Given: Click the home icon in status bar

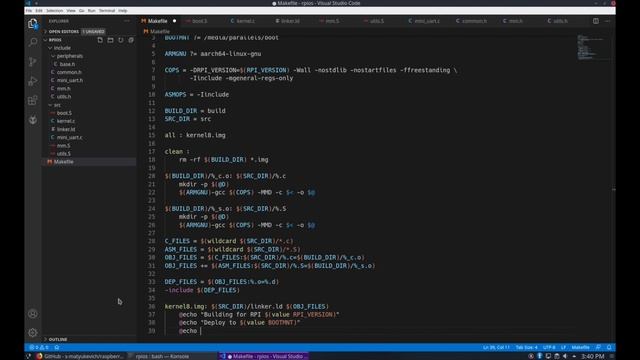Looking at the screenshot, I should point(57,347).
